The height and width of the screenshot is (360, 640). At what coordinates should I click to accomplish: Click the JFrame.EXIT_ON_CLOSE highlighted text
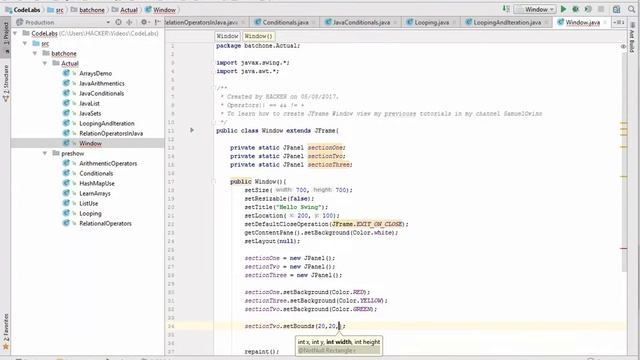(x=367, y=224)
